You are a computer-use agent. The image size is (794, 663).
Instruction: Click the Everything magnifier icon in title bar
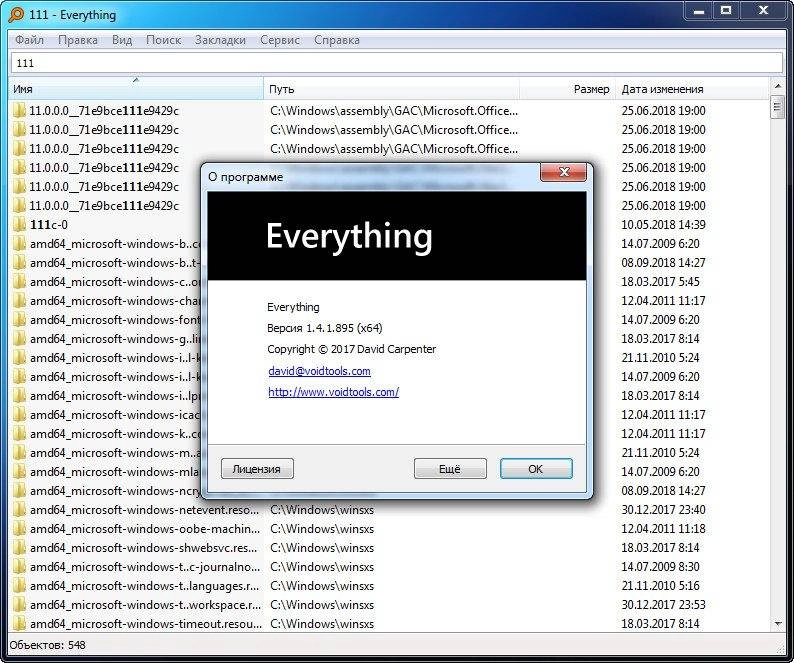pyautogui.click(x=16, y=15)
